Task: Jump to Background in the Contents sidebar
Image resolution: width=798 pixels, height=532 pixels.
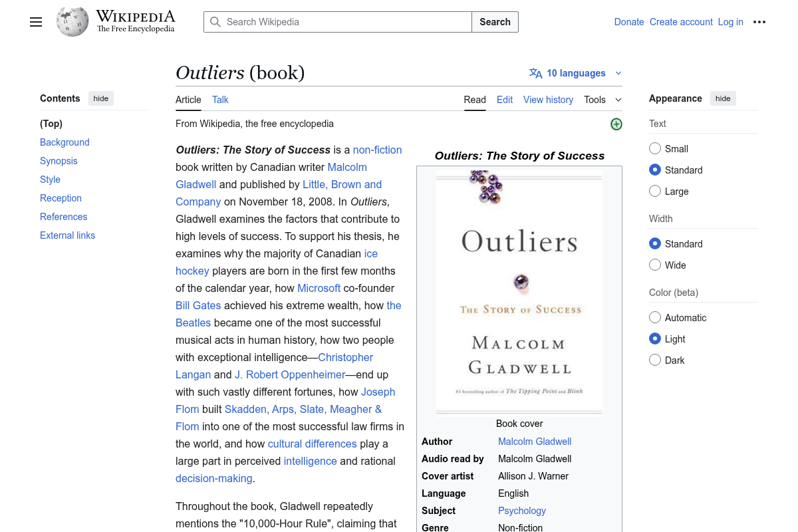Action: pyautogui.click(x=65, y=142)
